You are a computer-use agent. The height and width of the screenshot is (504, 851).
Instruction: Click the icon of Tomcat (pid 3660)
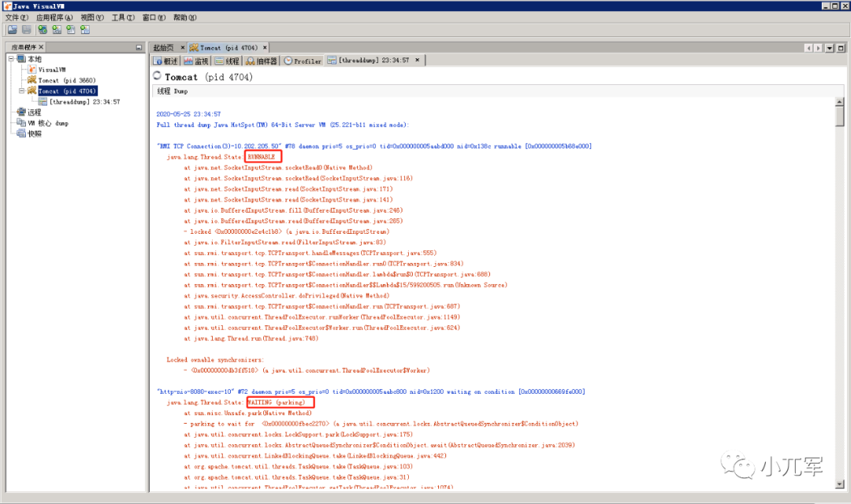tap(32, 80)
